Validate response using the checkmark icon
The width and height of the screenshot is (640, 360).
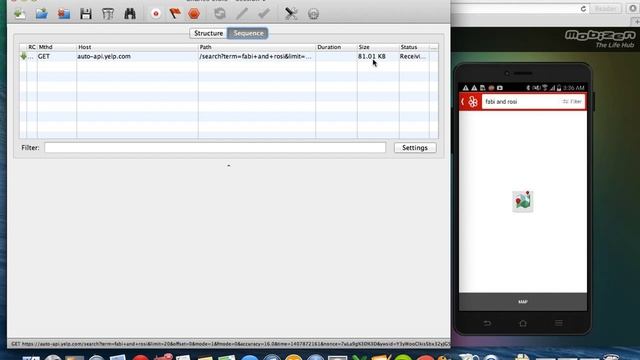click(x=264, y=14)
